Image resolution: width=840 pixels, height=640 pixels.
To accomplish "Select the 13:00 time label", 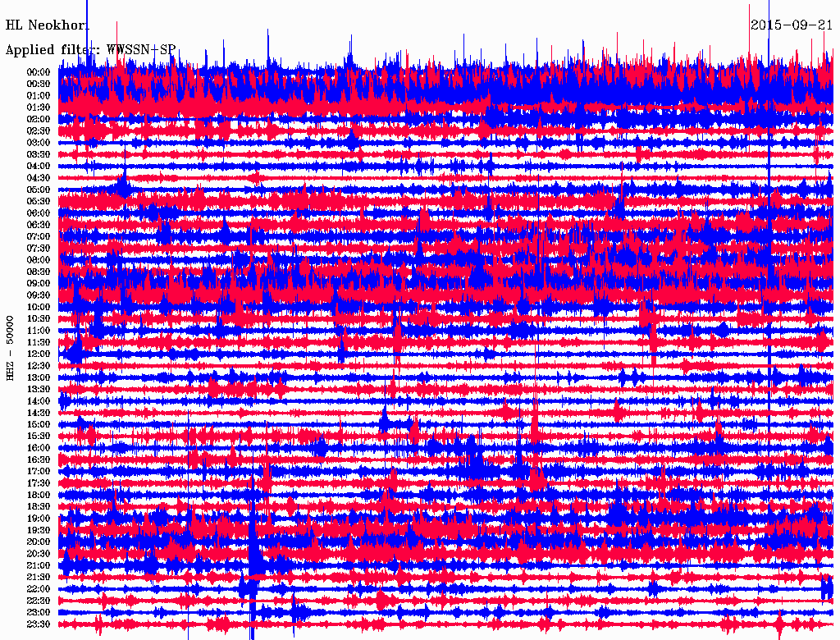I will (x=39, y=377).
